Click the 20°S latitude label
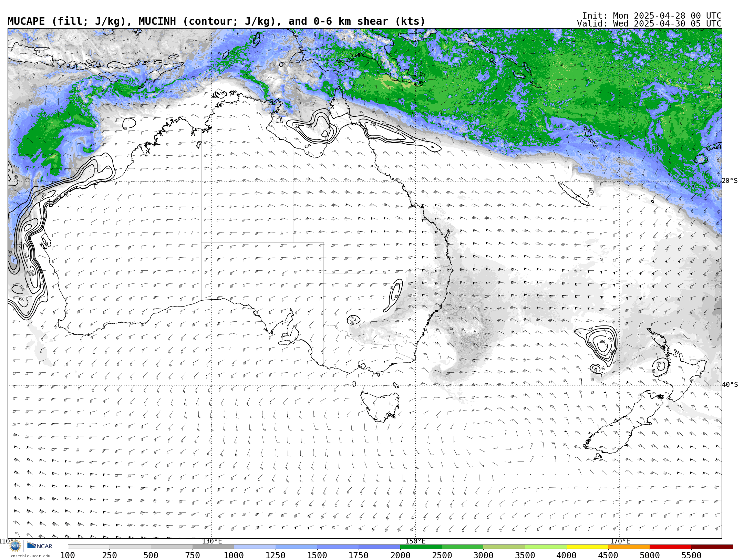This screenshot has width=744, height=560. click(x=730, y=181)
